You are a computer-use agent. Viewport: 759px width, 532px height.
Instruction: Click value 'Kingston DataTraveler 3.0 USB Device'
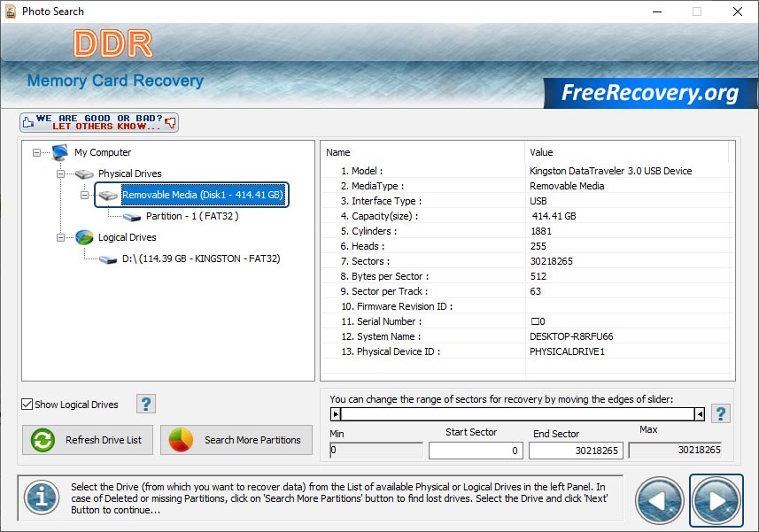[x=610, y=171]
